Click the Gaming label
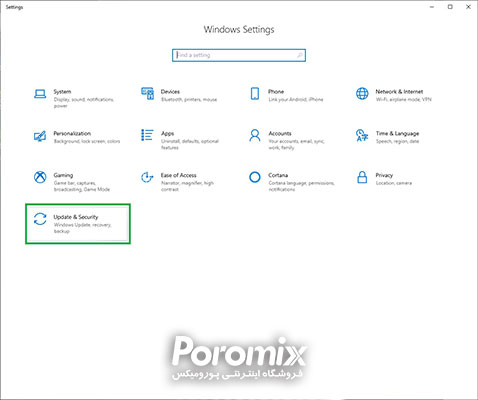478x400 pixels. click(63, 175)
